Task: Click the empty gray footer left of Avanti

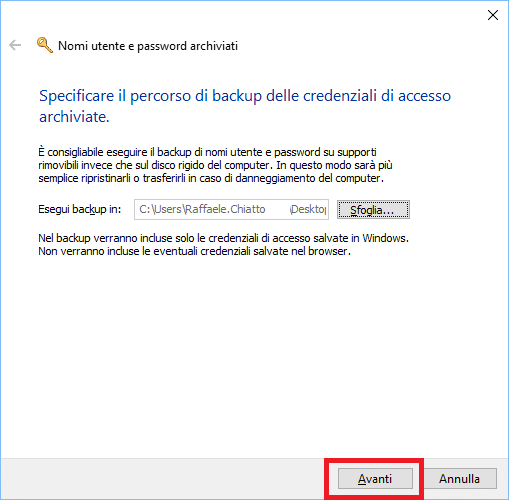Action: pos(163,479)
